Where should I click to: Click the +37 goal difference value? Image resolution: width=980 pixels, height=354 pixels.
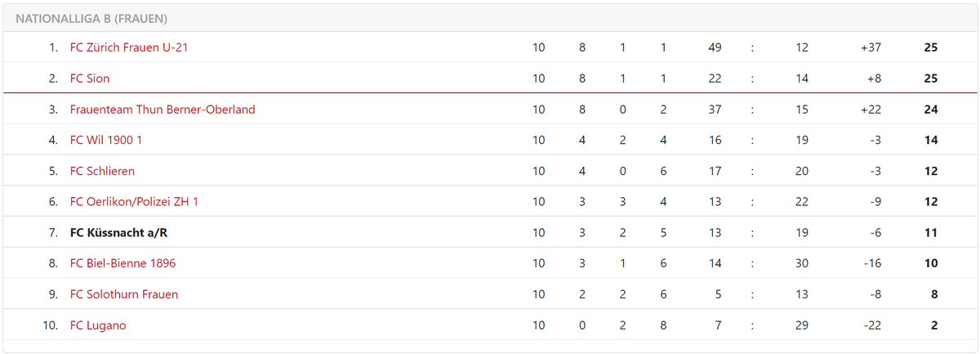(x=871, y=47)
